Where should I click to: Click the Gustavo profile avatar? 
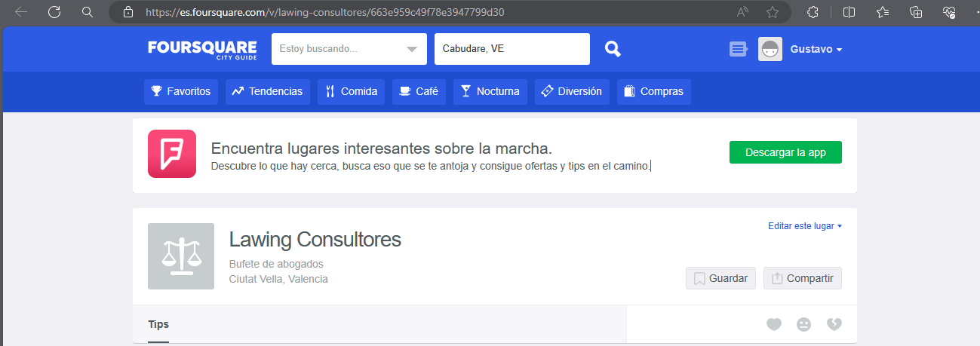[x=770, y=49]
